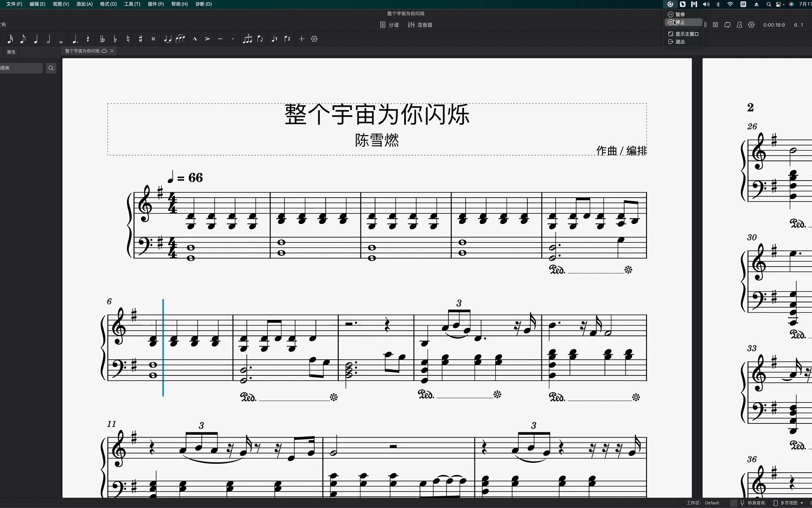Viewport: 812px width, 508px height.
Task: Open the page view (多页视图) dropdown
Action: 789,503
